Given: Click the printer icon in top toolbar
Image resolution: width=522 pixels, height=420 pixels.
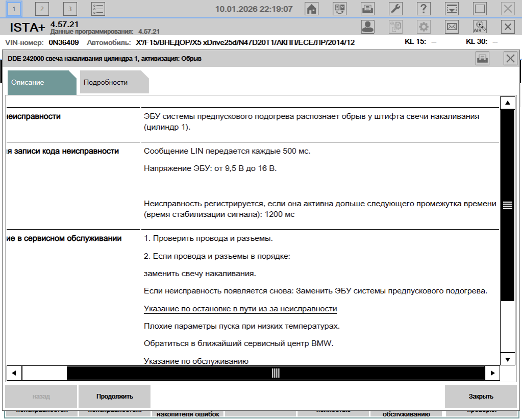Looking at the screenshot, I should (x=367, y=9).
